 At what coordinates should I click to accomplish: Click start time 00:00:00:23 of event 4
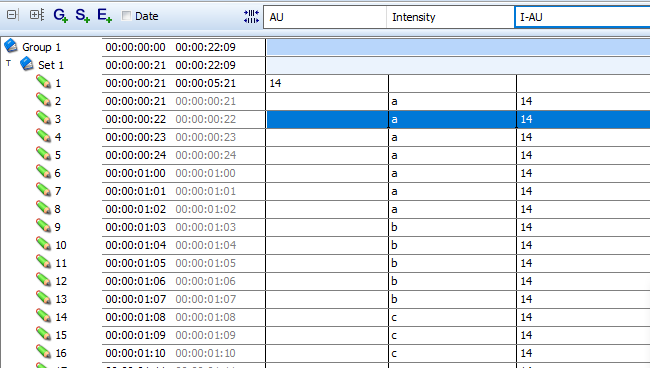136,137
